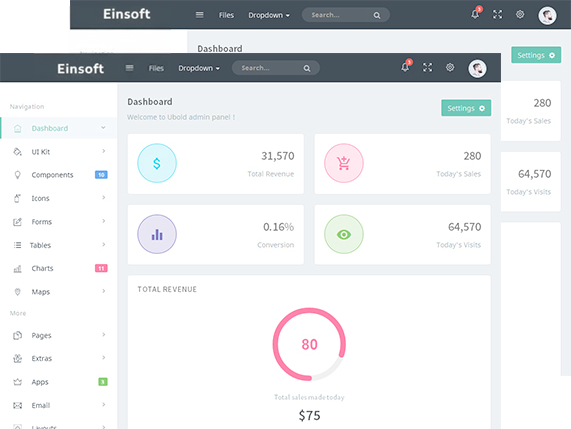571x429 pixels.
Task: Open notifications bell in front window
Action: [405, 67]
